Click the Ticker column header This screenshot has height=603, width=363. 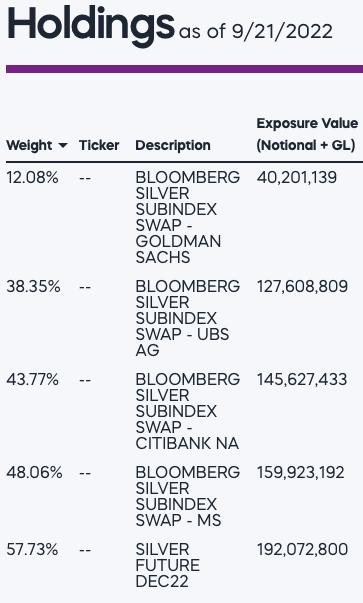99,145
